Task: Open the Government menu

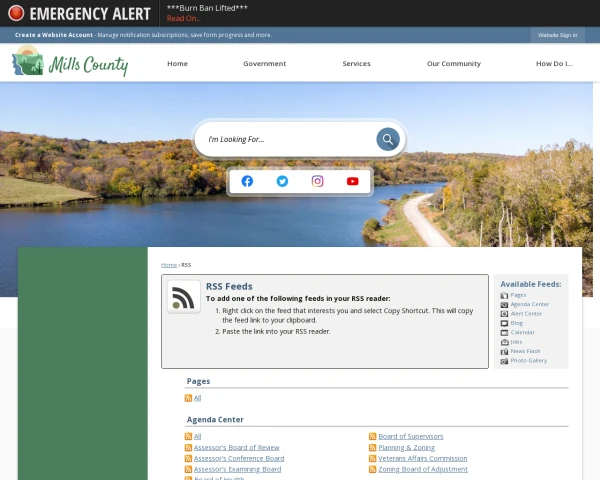Action: (264, 64)
